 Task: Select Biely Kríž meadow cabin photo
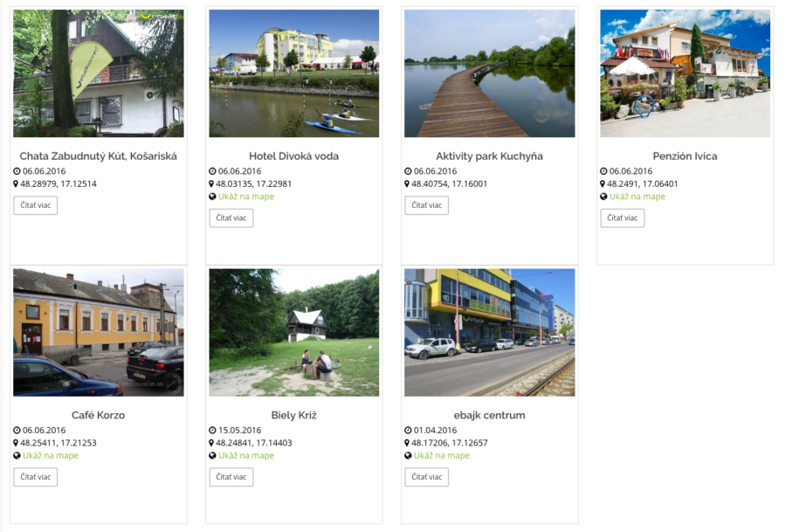pyautogui.click(x=294, y=333)
